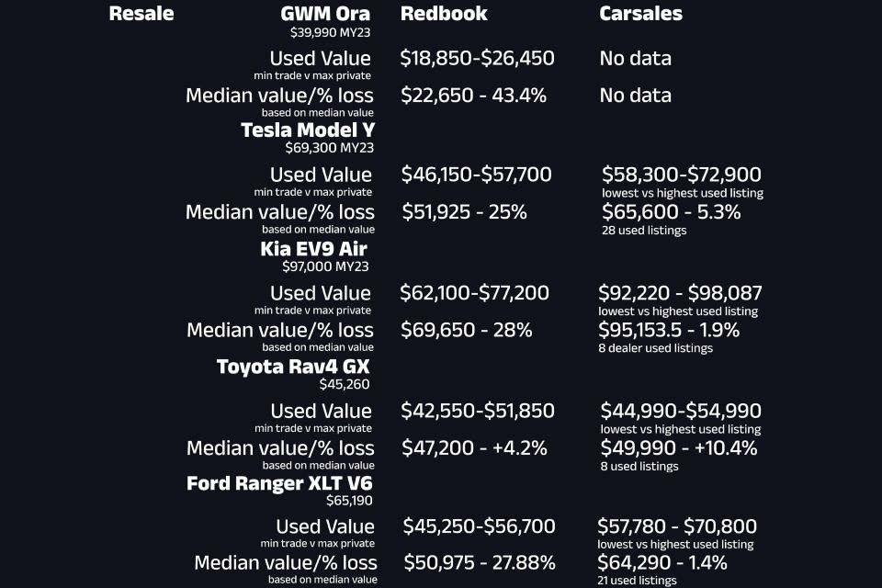
Task: Click the $49,990 - +10.4% figure
Action: click(x=678, y=448)
